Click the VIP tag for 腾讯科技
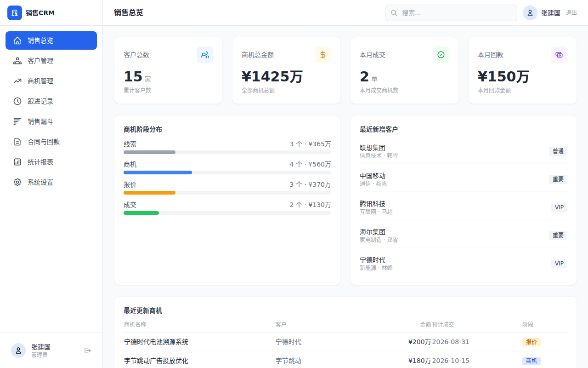Viewport: 588px width, 368px height. pyautogui.click(x=559, y=207)
